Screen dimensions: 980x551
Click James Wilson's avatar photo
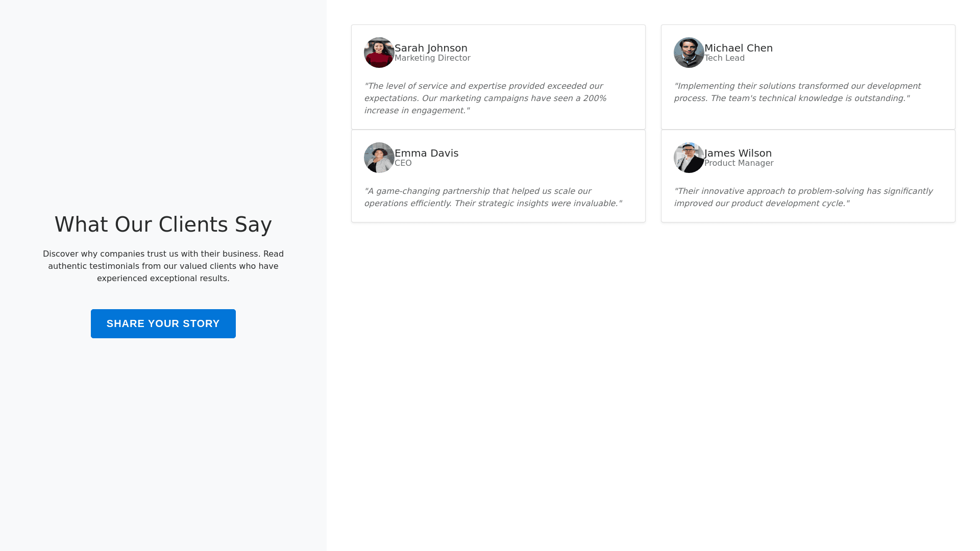pos(689,158)
